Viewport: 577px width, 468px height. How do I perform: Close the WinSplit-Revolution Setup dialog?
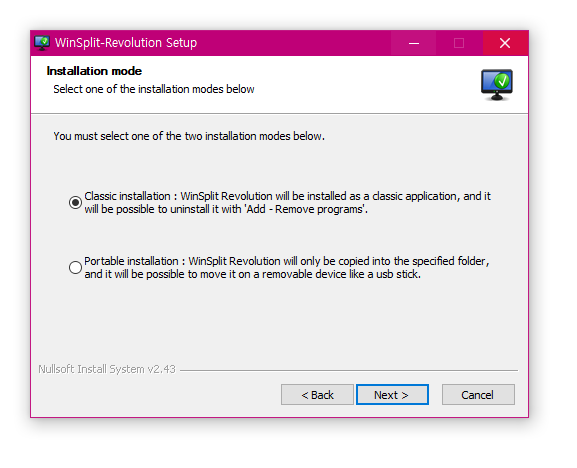coord(505,43)
